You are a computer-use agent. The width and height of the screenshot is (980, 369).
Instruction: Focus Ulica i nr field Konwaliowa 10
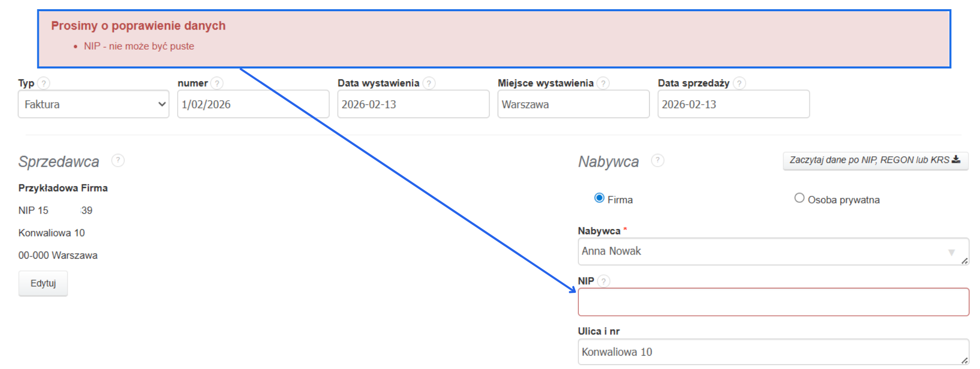pos(773,352)
